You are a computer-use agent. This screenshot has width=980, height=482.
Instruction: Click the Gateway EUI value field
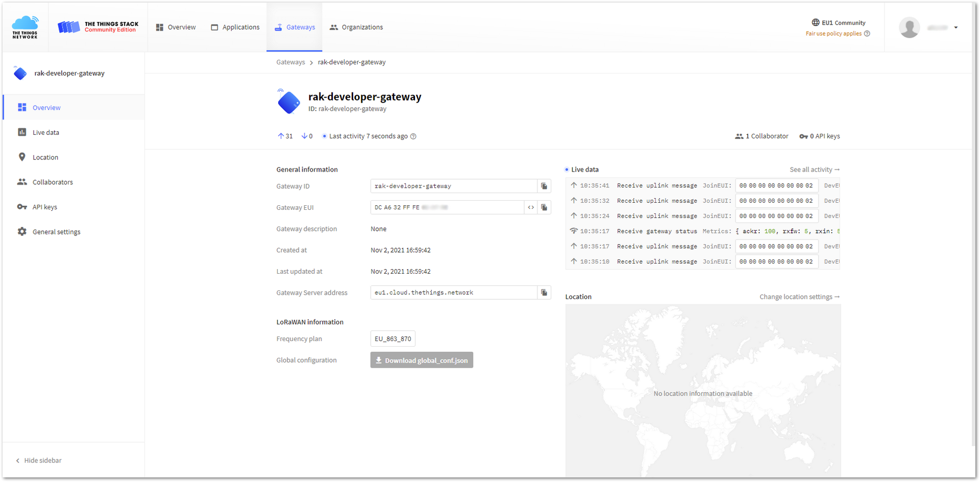(x=447, y=207)
